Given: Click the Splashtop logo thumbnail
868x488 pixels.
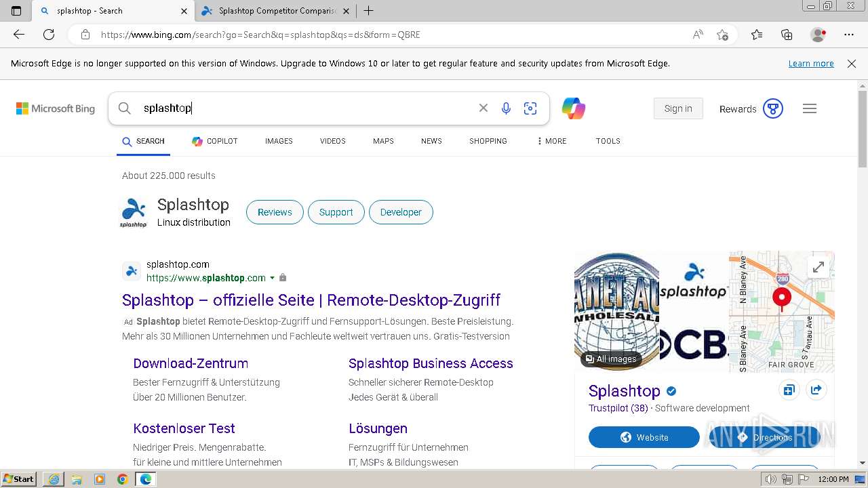Looking at the screenshot, I should click(x=134, y=213).
